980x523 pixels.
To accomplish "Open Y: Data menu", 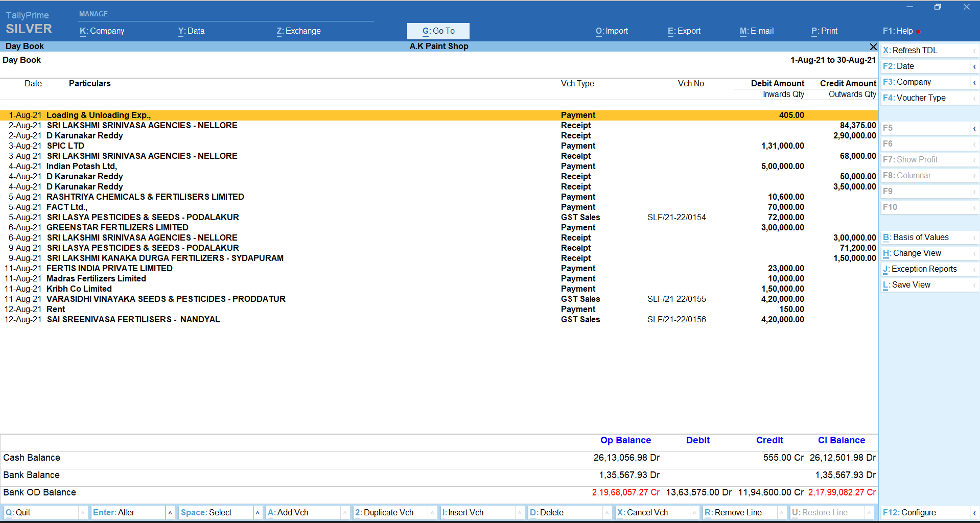I will 191,31.
